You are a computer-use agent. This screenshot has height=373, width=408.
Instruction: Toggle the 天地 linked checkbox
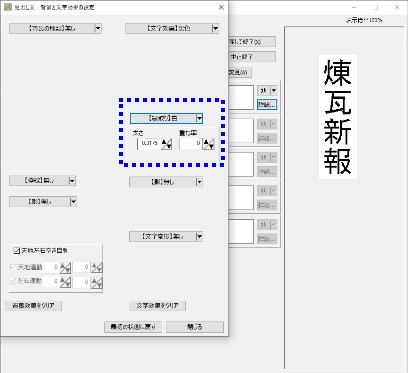tap(13, 267)
